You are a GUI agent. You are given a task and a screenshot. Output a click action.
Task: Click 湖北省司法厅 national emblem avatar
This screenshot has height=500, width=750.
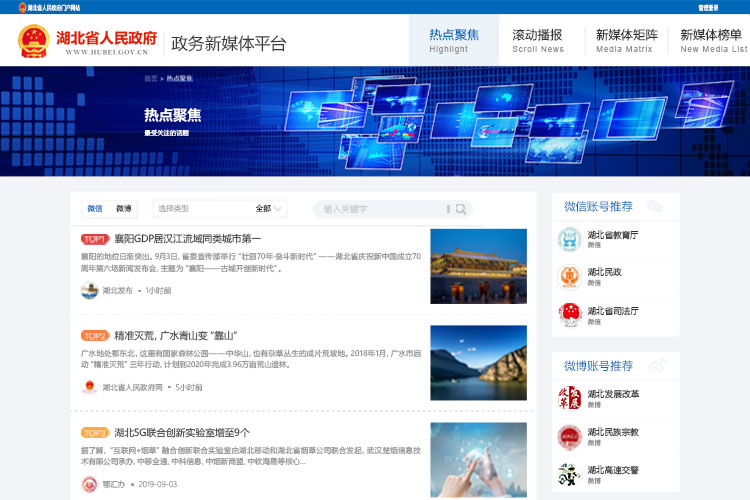[569, 315]
